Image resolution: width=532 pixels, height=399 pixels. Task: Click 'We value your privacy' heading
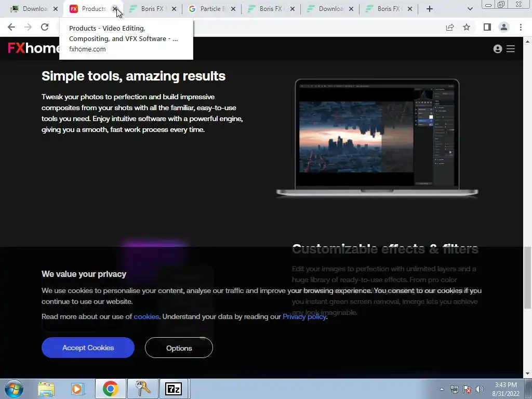point(84,274)
